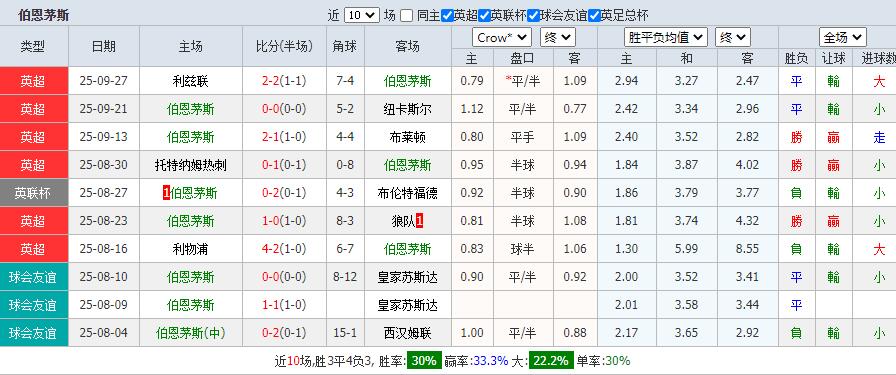Click the 伯恩茅斯 team title
The width and height of the screenshot is (896, 375).
pos(43,15)
